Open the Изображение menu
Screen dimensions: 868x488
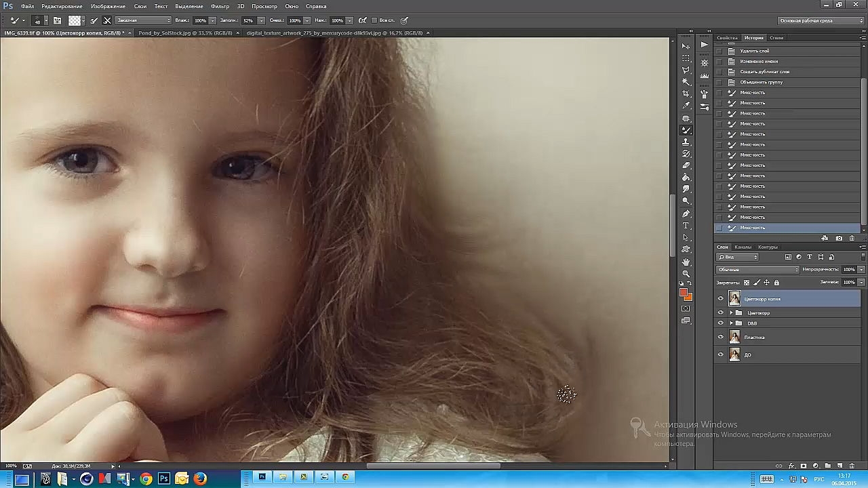click(108, 6)
